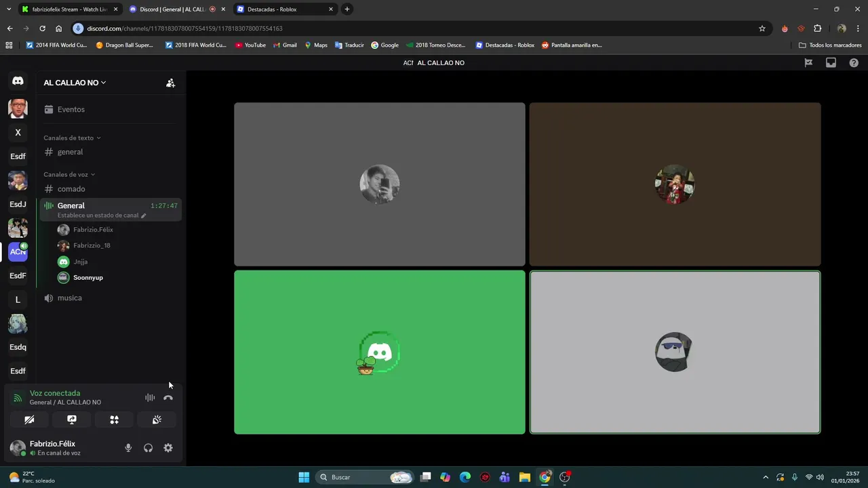
Task: Open Windows Start menu
Action: (x=304, y=477)
